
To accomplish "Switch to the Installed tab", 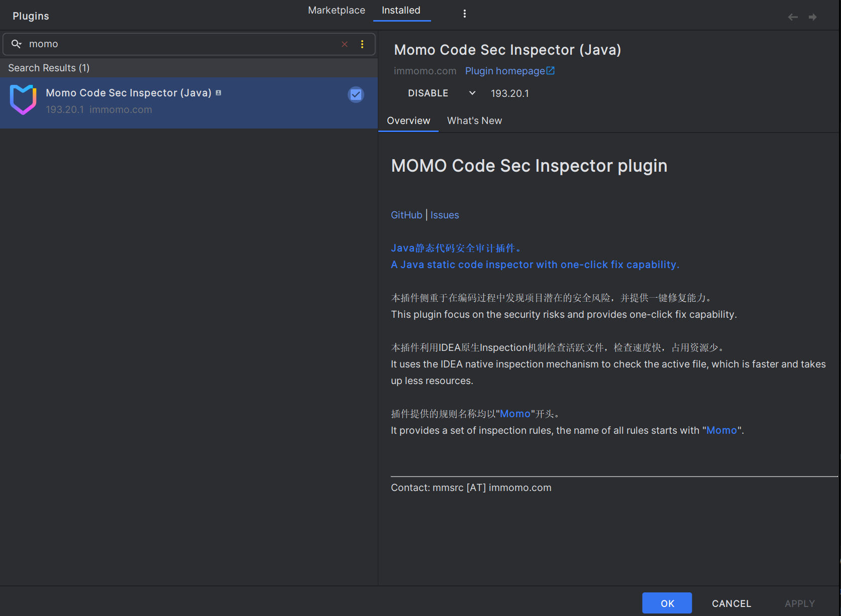I will point(401,11).
